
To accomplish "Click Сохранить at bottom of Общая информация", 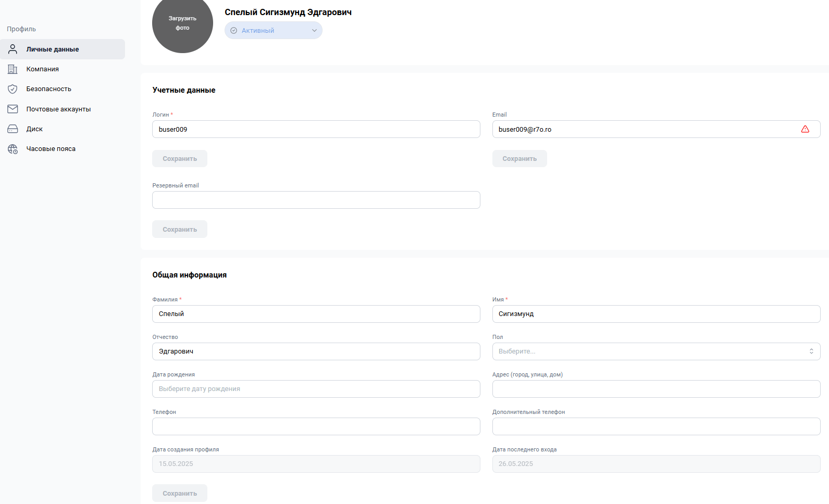I will [180, 493].
